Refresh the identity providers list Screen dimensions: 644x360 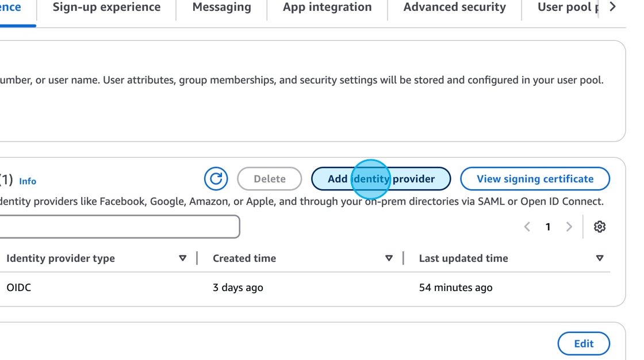pyautogui.click(x=216, y=179)
